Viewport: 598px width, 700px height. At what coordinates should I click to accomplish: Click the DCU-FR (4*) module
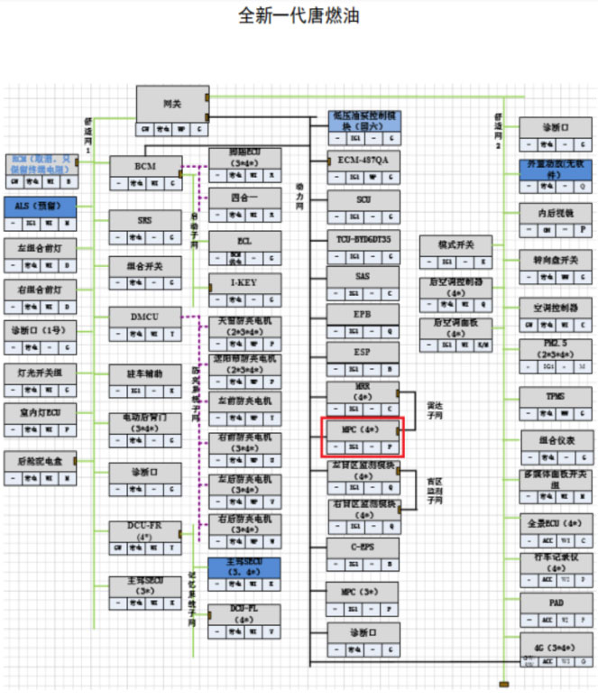click(x=145, y=538)
